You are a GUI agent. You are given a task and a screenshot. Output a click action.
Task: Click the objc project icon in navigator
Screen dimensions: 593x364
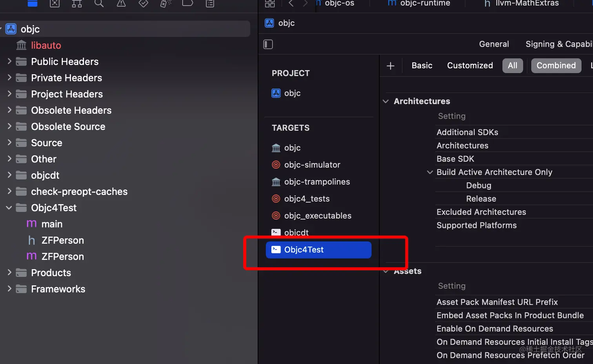(x=11, y=29)
